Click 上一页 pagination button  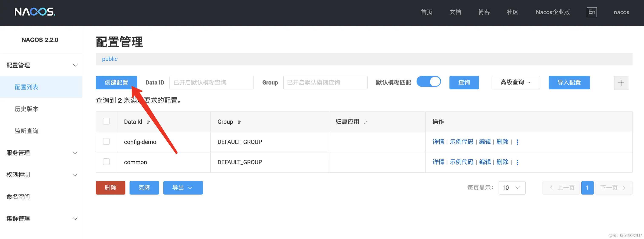coord(561,188)
